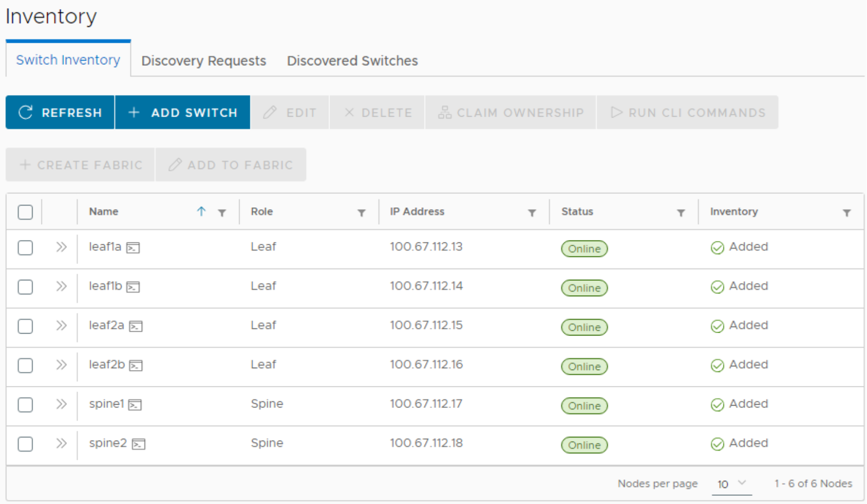The image size is (867, 504).
Task: Click Added checkmark icon for leaf1b
Action: pos(717,287)
